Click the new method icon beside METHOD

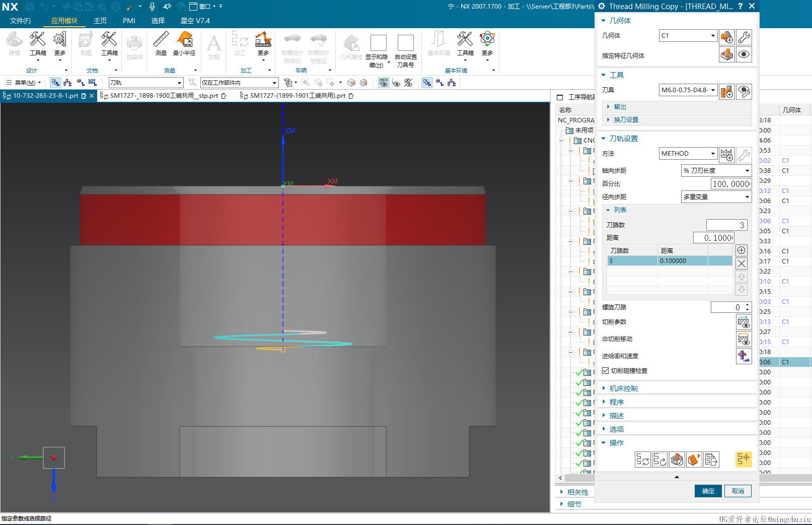point(726,155)
